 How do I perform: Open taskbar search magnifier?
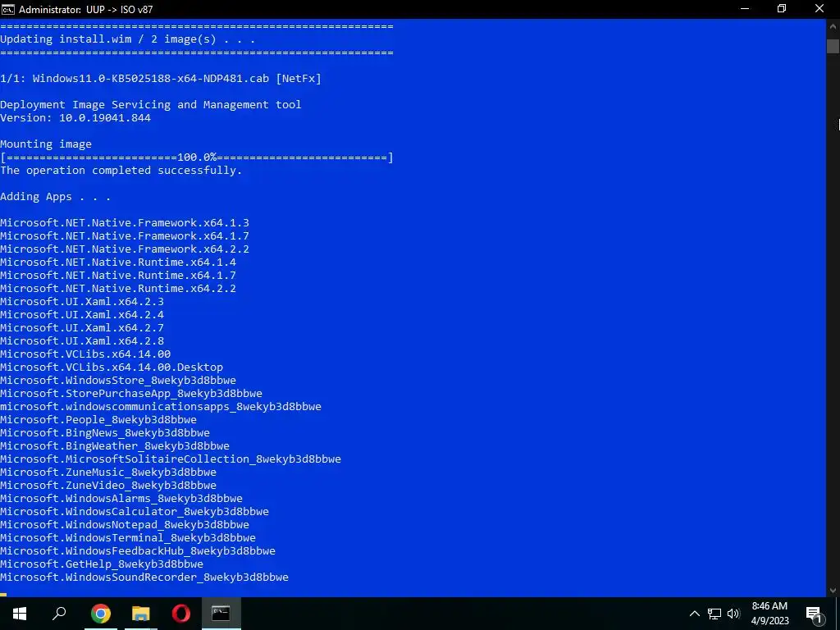tap(59, 614)
